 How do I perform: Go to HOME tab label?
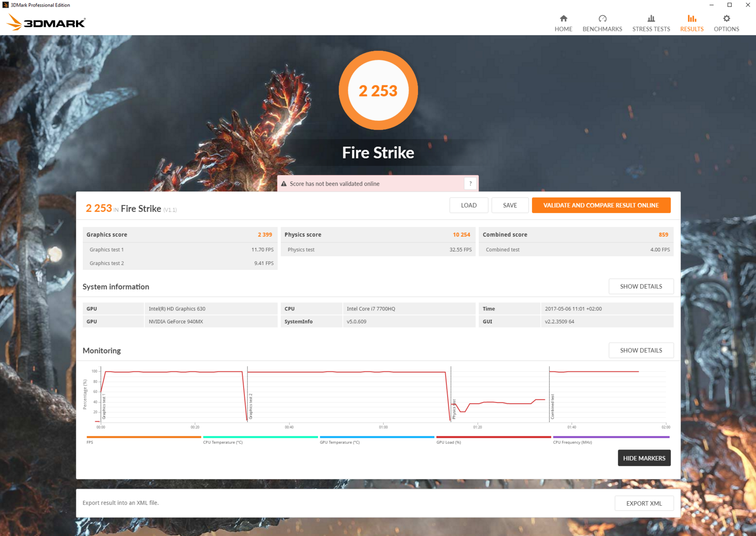pos(563,29)
